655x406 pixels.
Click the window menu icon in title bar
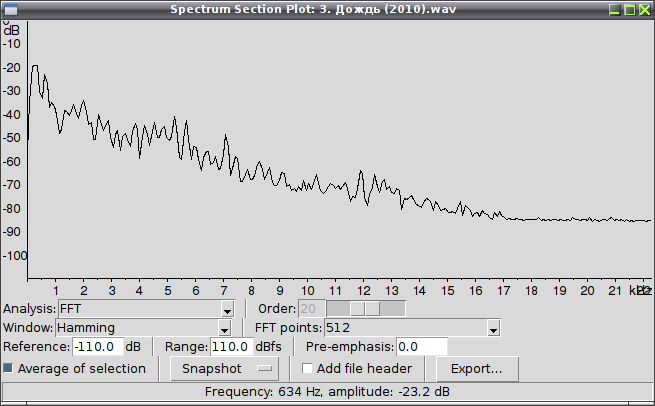[11, 10]
